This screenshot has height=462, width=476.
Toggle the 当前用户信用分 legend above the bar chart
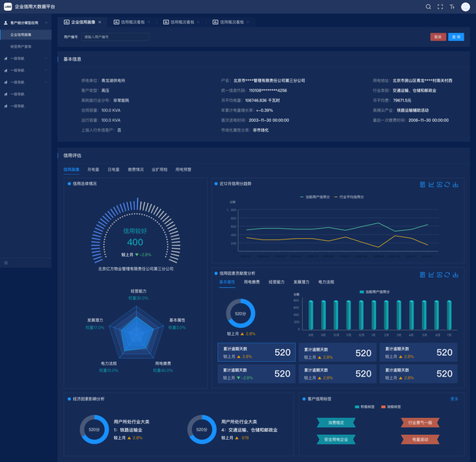point(374,292)
